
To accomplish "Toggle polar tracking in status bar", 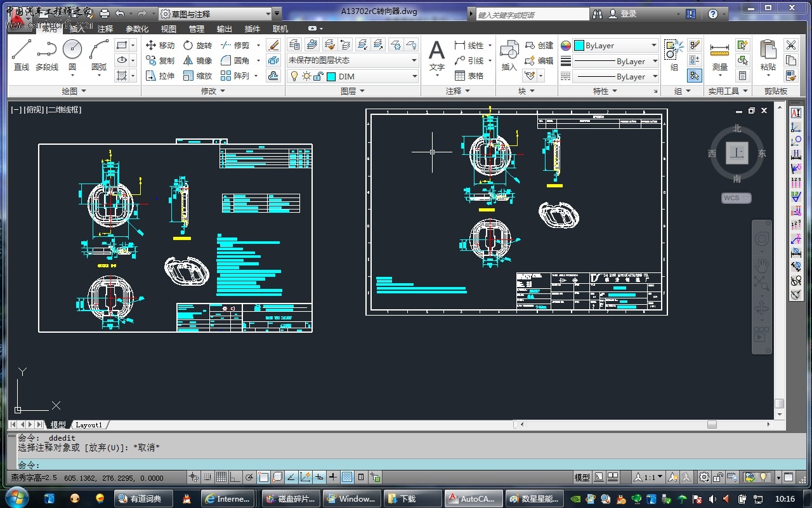I will point(249,478).
